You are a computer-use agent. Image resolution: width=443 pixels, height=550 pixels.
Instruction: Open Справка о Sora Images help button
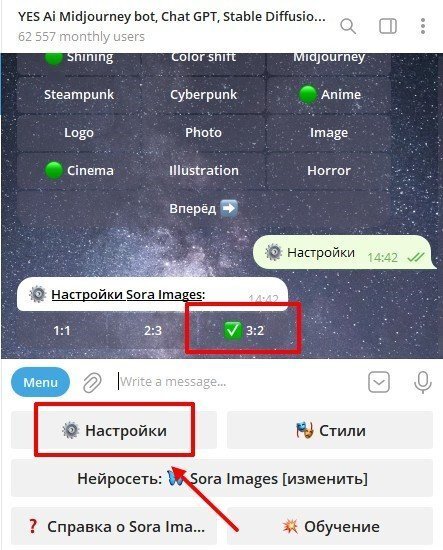[114, 526]
